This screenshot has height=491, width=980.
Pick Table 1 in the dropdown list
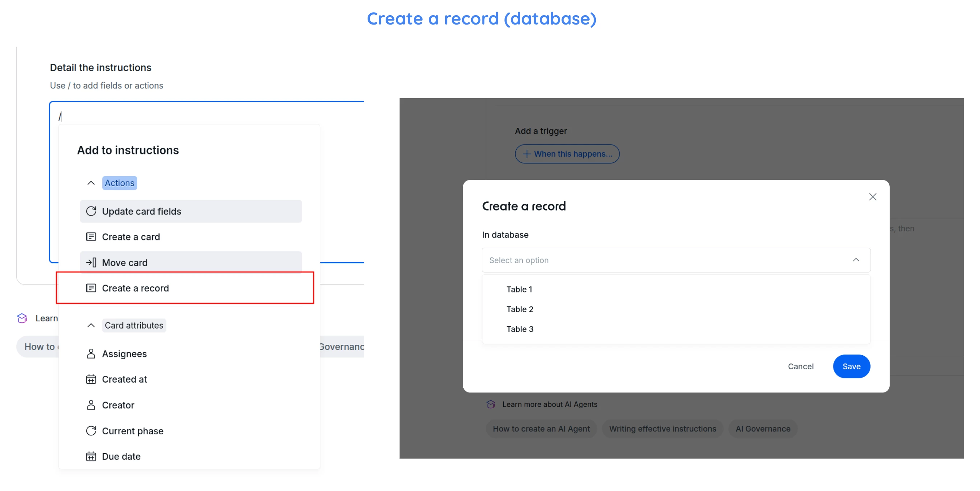[519, 290]
